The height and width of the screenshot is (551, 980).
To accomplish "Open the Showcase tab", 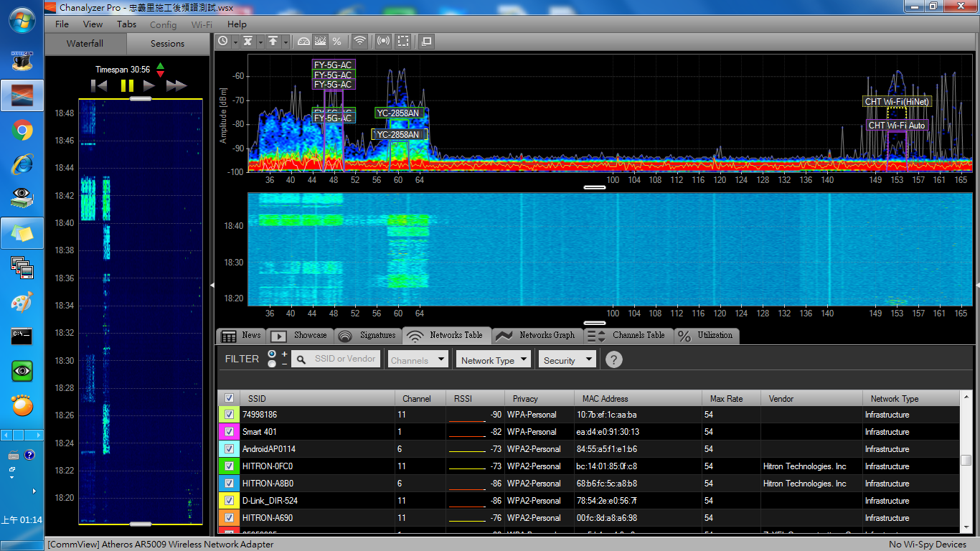I will coord(299,335).
